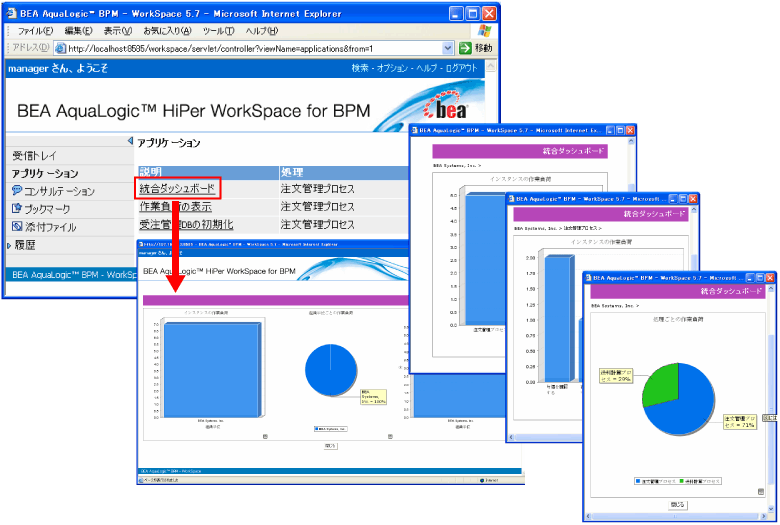The image size is (780, 525).
Task: Open the ツール(T) menu
Action: pos(218,31)
